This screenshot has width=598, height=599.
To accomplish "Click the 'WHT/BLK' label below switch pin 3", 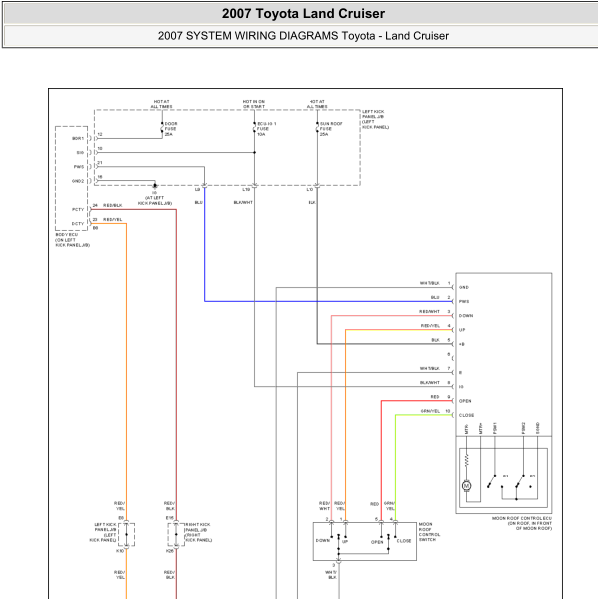I will (331, 575).
